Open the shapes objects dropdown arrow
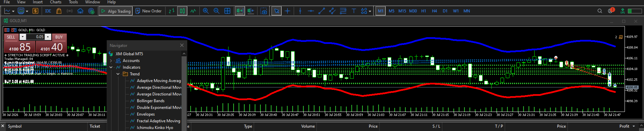The height and width of the screenshot is (131, 644). (370, 11)
